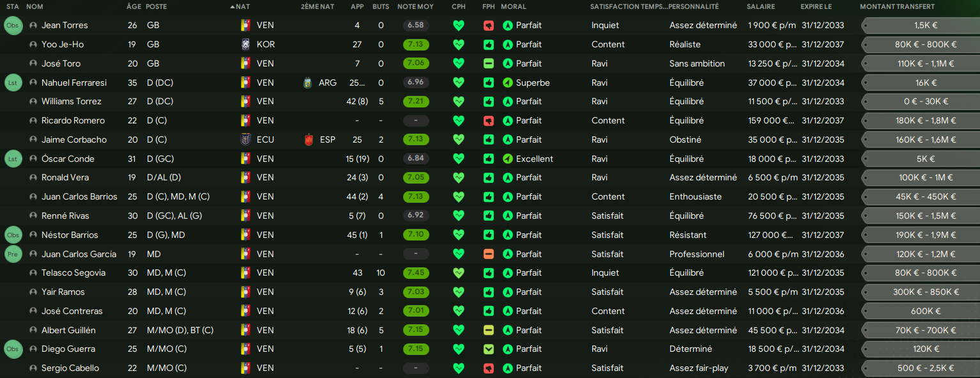Click the Spain flag in Jaime Corbacho's row

(309, 139)
